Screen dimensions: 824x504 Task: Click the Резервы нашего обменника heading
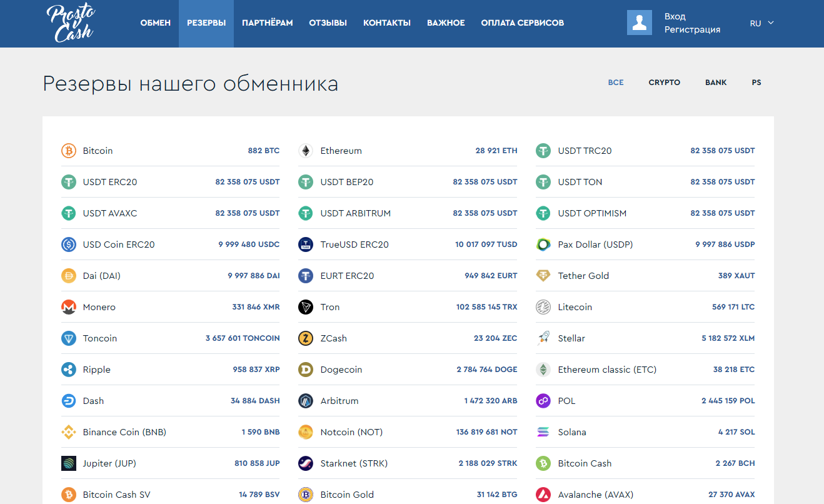(x=191, y=84)
